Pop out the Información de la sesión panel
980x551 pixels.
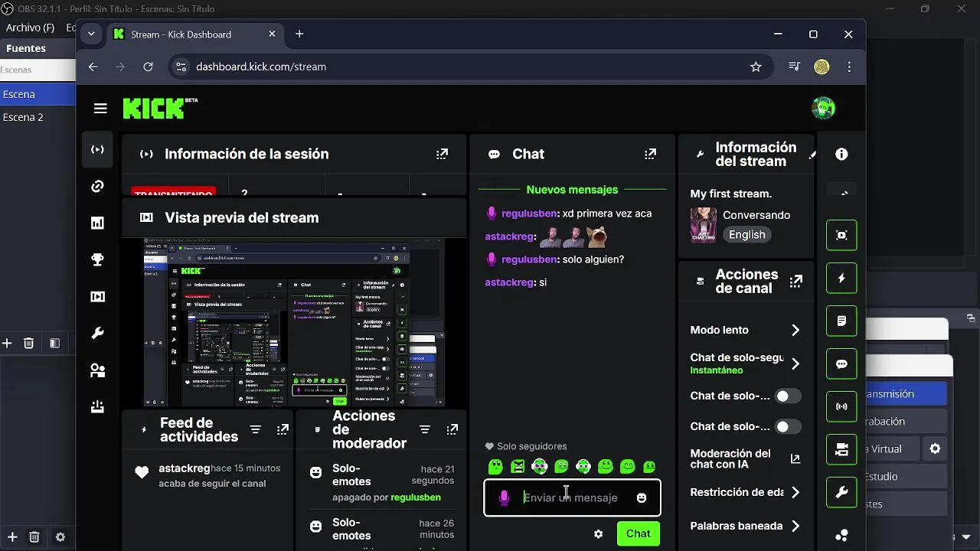(x=442, y=154)
